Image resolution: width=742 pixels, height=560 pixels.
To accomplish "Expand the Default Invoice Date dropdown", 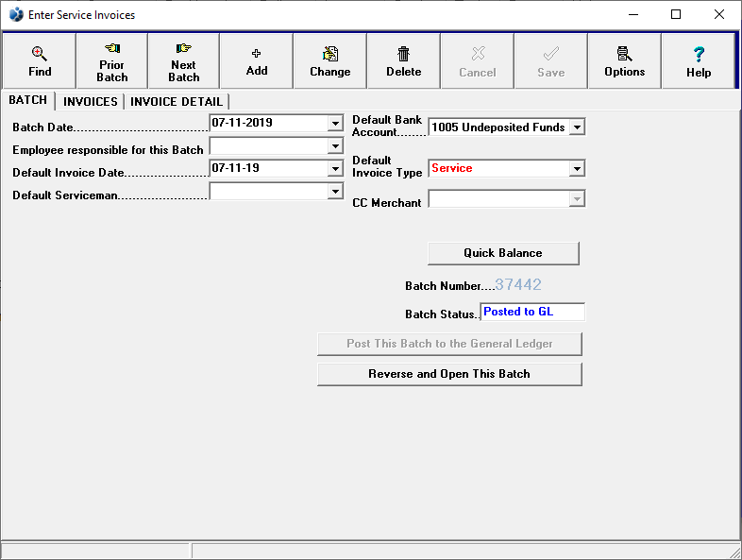I will point(335,169).
